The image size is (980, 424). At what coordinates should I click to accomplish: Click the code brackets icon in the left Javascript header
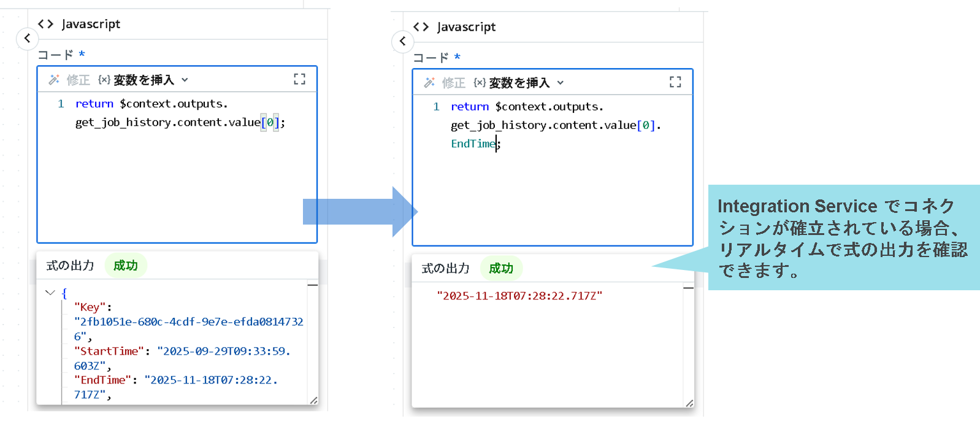point(45,24)
